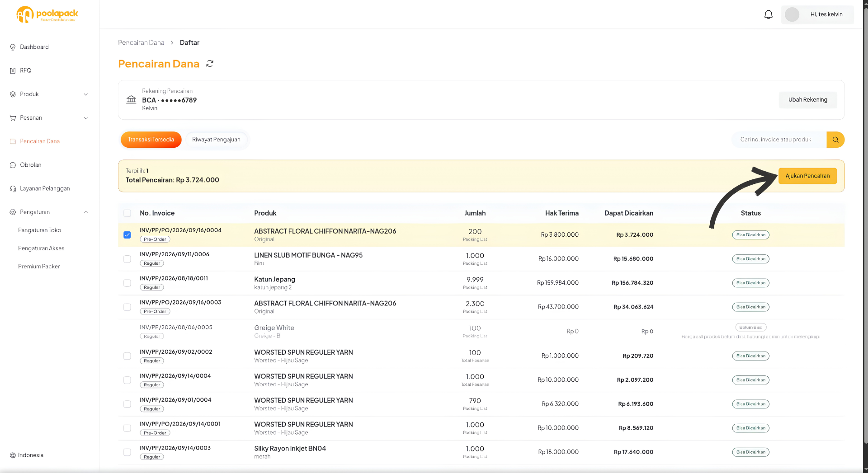Image resolution: width=868 pixels, height=473 pixels.
Task: Click the bank building icon
Action: [131, 99]
